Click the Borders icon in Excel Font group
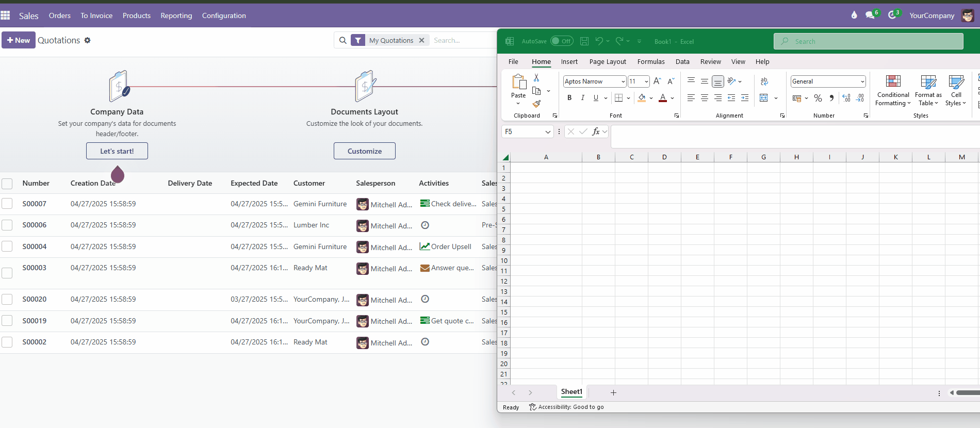Image resolution: width=980 pixels, height=428 pixels. click(619, 97)
